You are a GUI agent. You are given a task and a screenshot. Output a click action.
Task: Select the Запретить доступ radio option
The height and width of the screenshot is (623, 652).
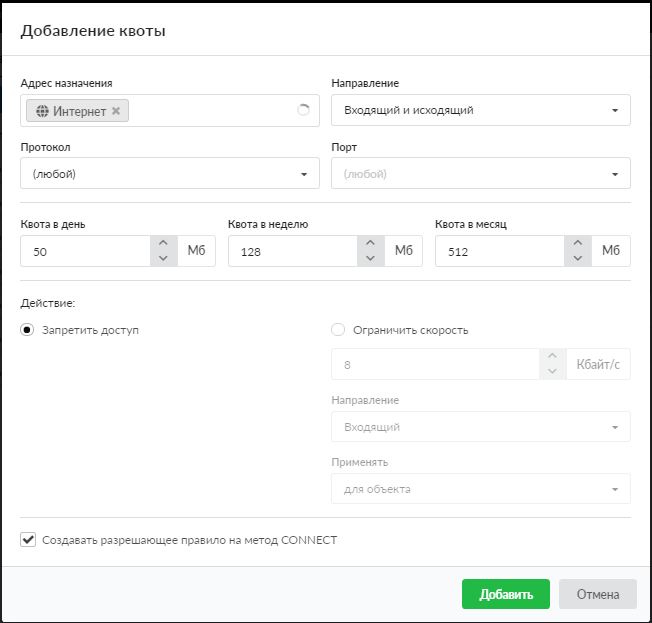tap(28, 330)
